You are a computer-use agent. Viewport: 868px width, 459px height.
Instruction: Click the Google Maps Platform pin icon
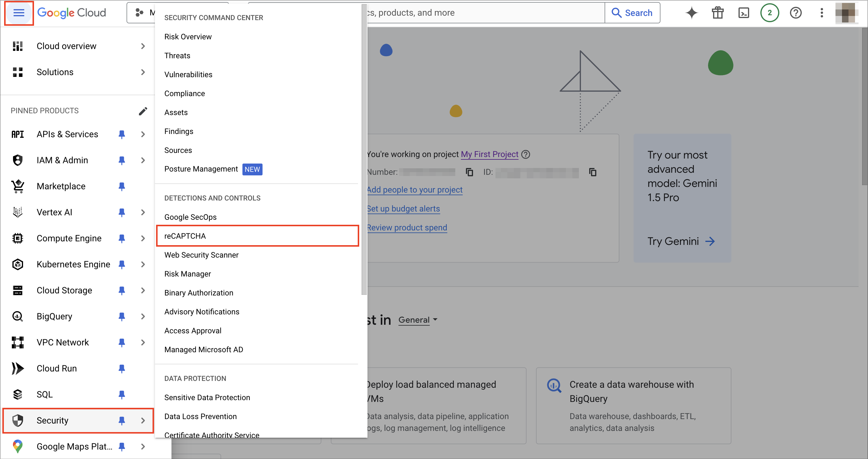tap(17, 447)
